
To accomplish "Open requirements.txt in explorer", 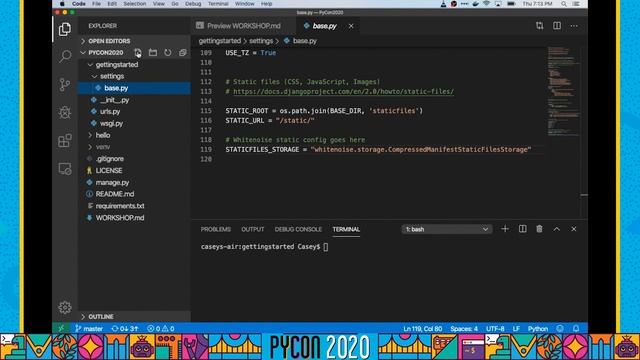I will (120, 206).
